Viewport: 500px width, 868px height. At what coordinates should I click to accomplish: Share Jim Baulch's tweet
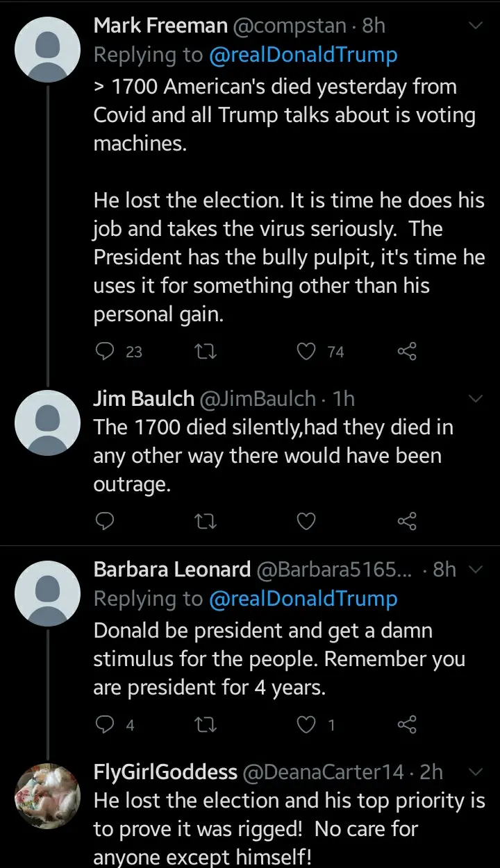pyautogui.click(x=407, y=520)
